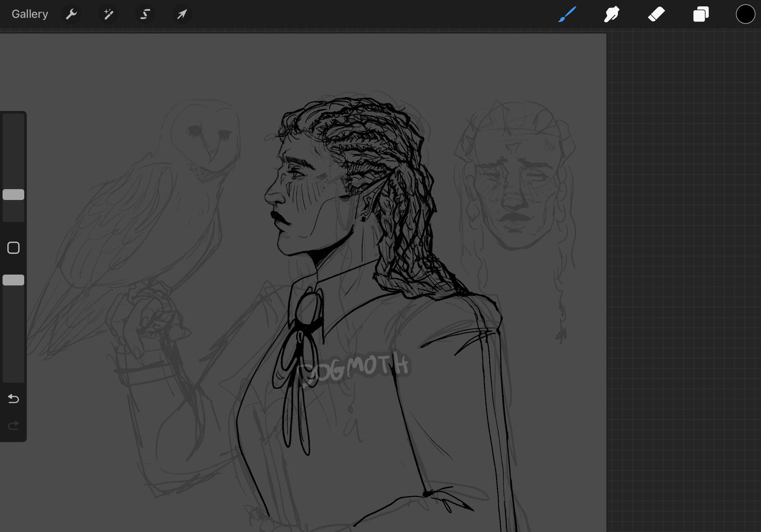Open the color picker circle
Image resolution: width=761 pixels, height=532 pixels.
pos(745,14)
